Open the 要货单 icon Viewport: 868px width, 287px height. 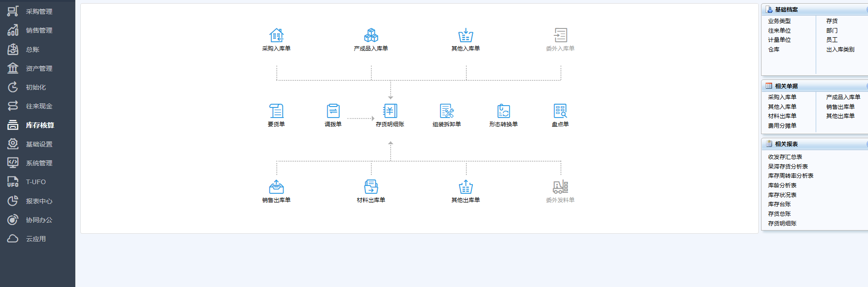coord(276,111)
